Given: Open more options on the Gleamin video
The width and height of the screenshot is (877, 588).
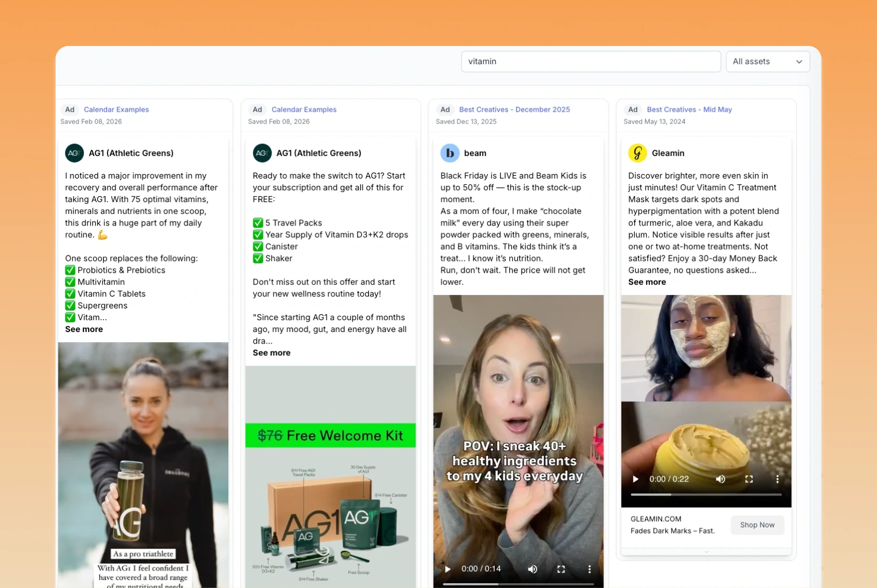Looking at the screenshot, I should [777, 479].
